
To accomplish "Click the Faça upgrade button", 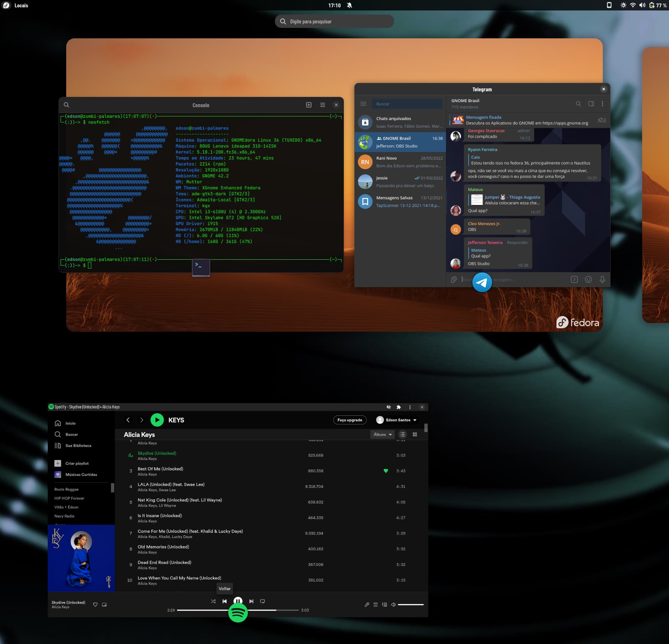I will click(349, 420).
